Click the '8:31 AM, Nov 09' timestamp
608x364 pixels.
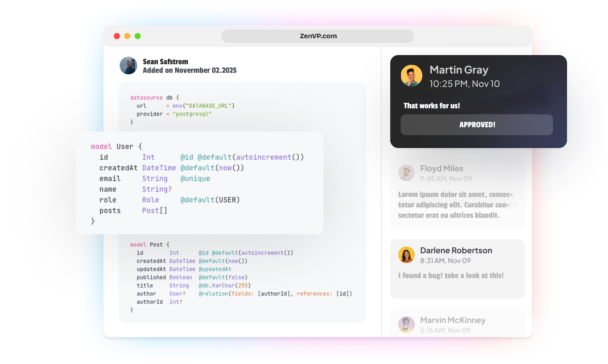coord(445,261)
